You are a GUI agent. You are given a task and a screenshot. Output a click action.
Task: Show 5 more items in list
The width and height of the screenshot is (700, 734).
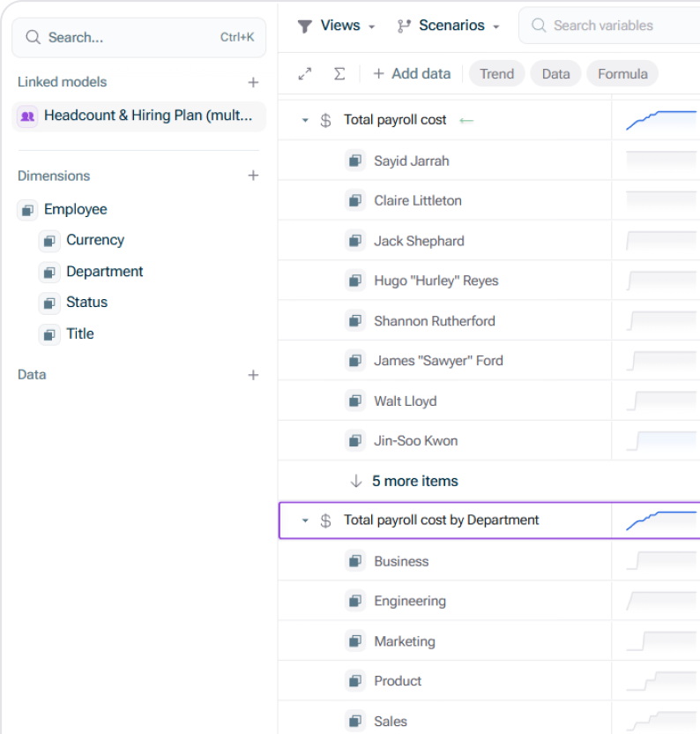[414, 481]
